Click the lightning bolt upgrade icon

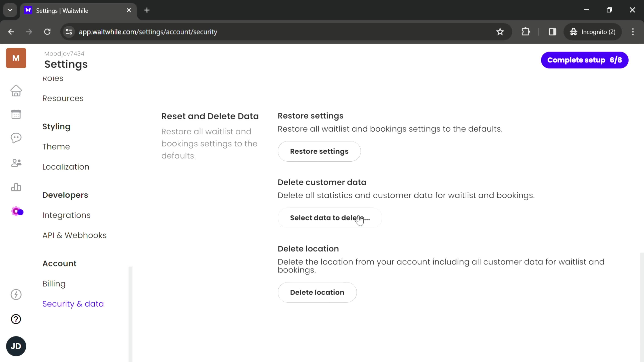[16, 295]
